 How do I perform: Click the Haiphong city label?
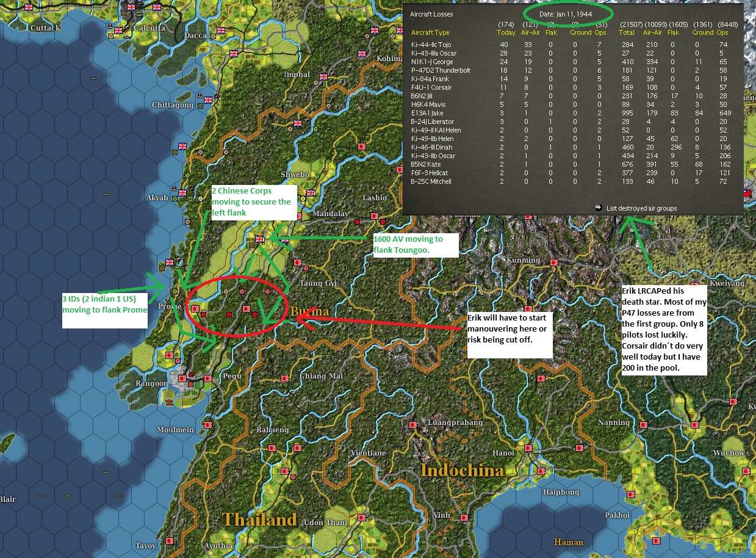click(x=561, y=492)
